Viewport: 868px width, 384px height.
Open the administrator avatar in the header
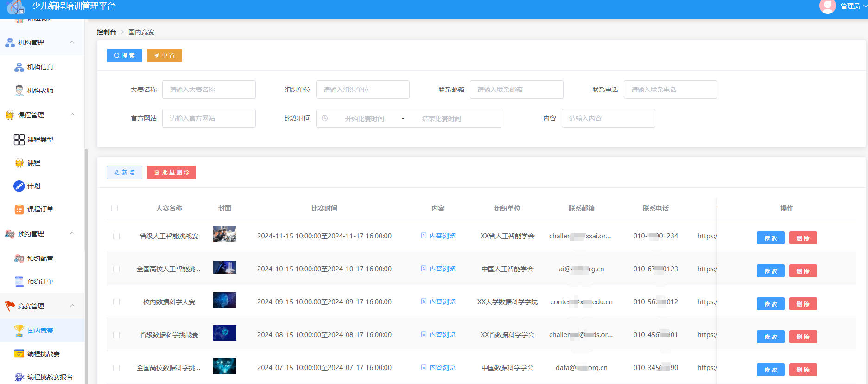coord(827,6)
